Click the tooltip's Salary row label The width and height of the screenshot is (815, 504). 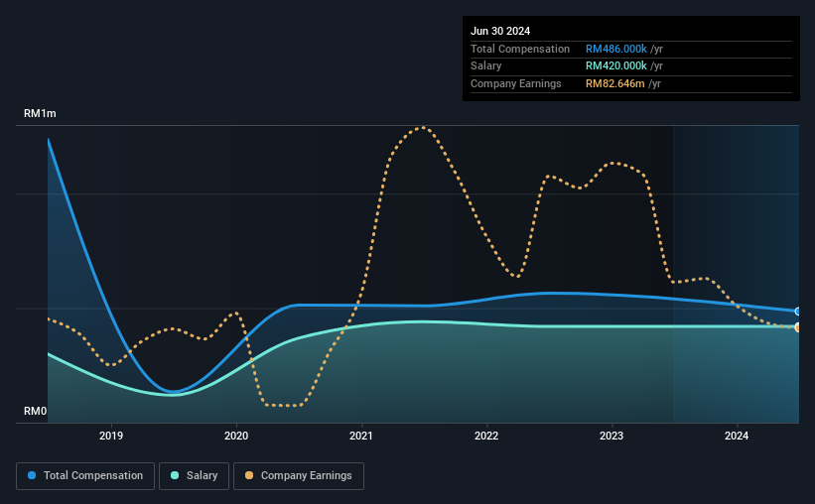coord(486,66)
